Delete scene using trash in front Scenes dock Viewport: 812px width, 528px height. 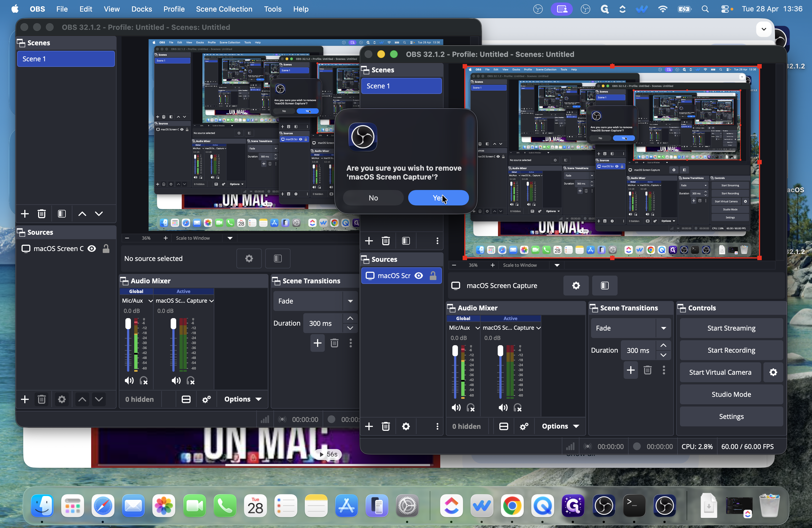[x=386, y=241]
